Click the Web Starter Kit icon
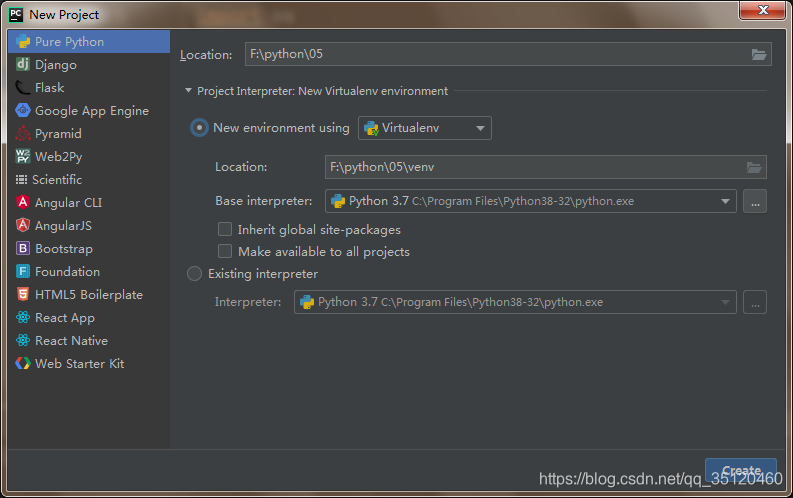 coord(23,363)
